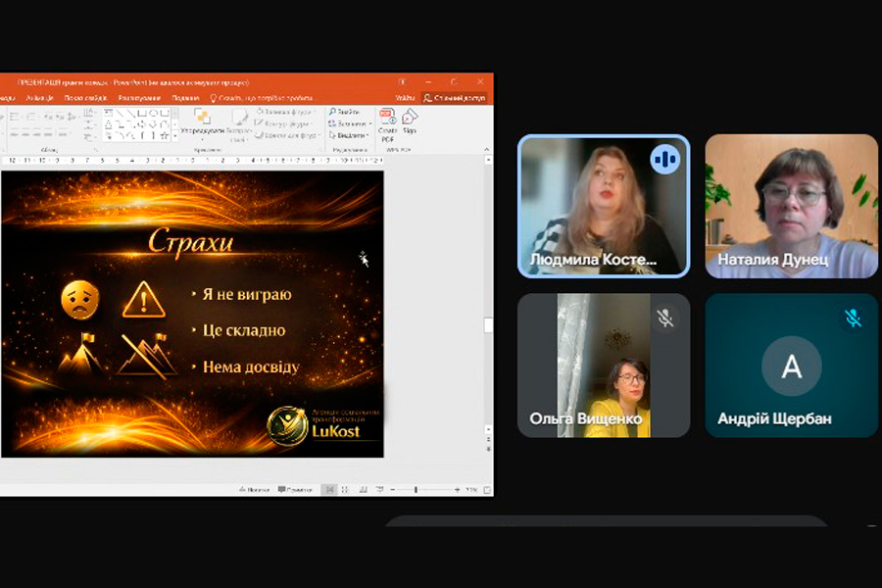Toggle the Comments pane in the status bar
Screen dimensions: 882x588
tap(295, 490)
